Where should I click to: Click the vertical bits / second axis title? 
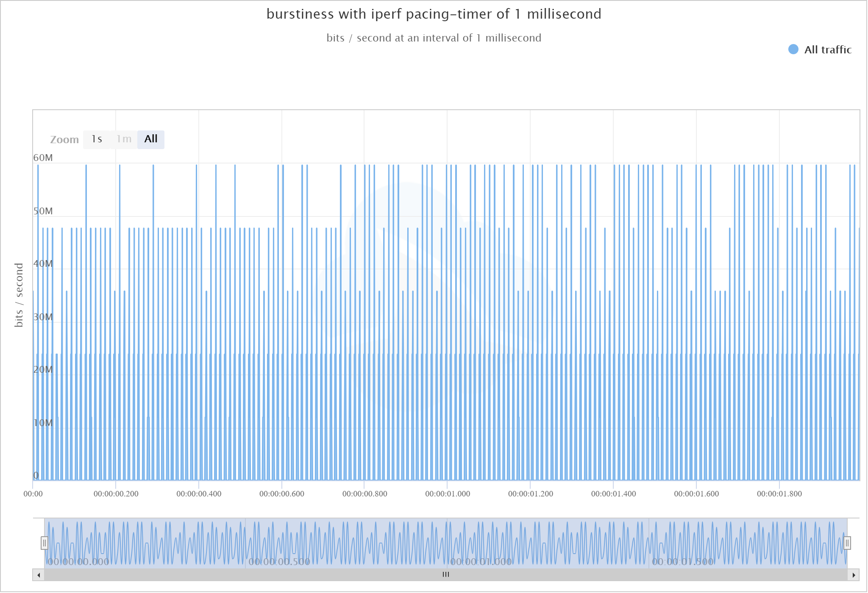(x=19, y=295)
